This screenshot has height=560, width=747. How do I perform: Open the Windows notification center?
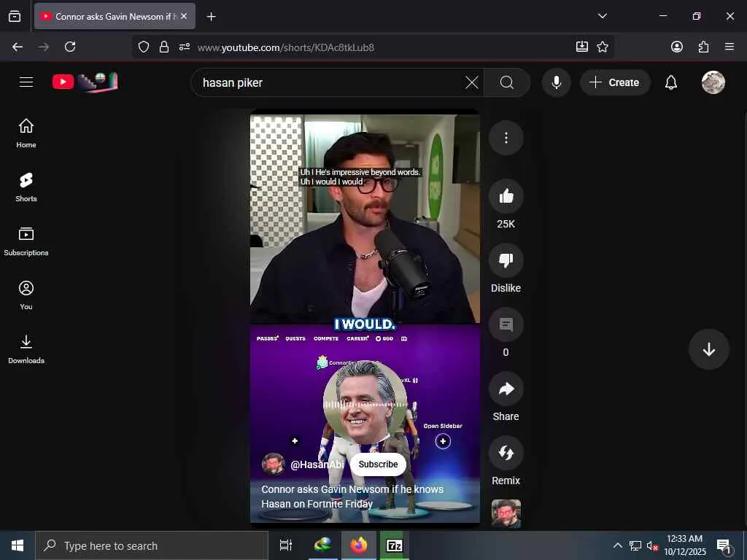click(x=724, y=546)
